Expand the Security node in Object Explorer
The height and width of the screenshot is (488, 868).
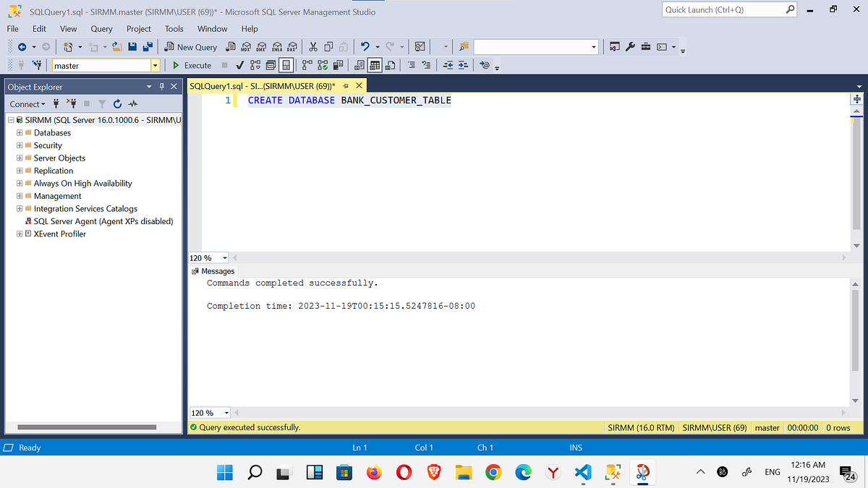click(20, 145)
